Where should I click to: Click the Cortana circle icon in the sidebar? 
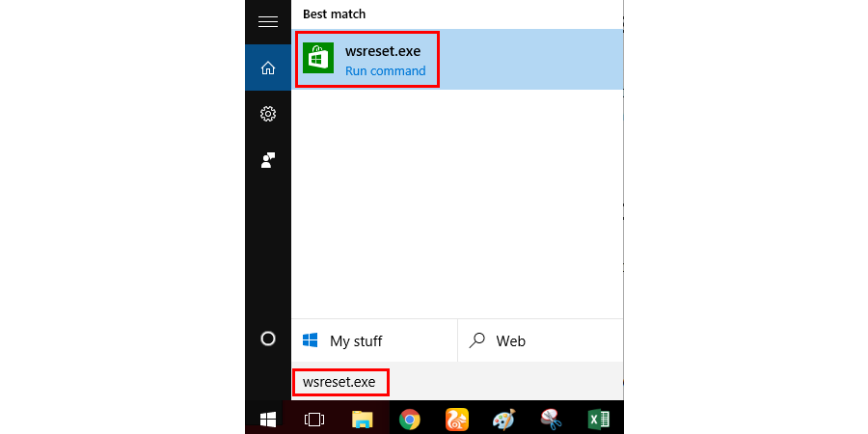click(x=268, y=339)
